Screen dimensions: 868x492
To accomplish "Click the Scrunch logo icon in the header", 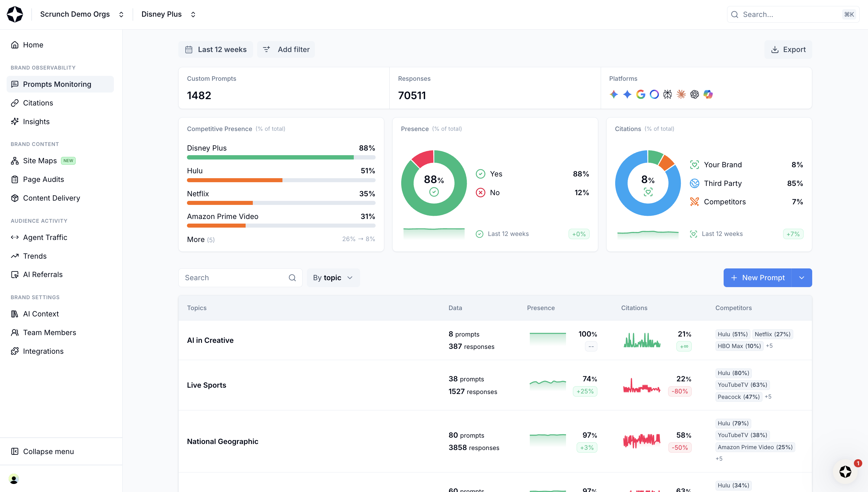I will click(15, 14).
